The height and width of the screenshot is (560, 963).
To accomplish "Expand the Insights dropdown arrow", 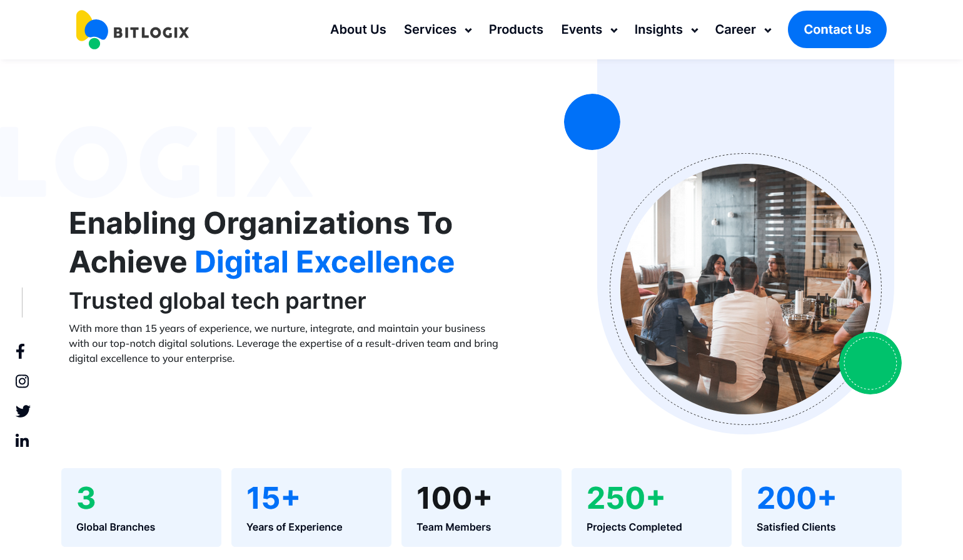I will 694,31.
